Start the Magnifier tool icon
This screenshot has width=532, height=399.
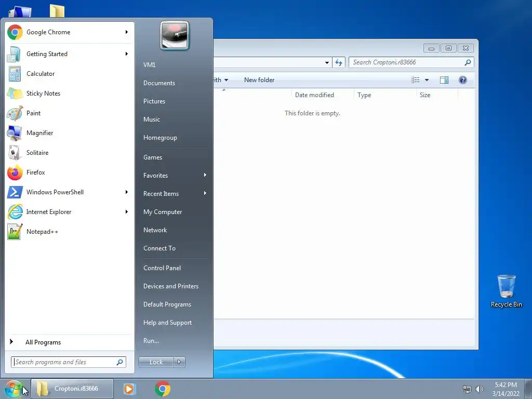click(15, 133)
